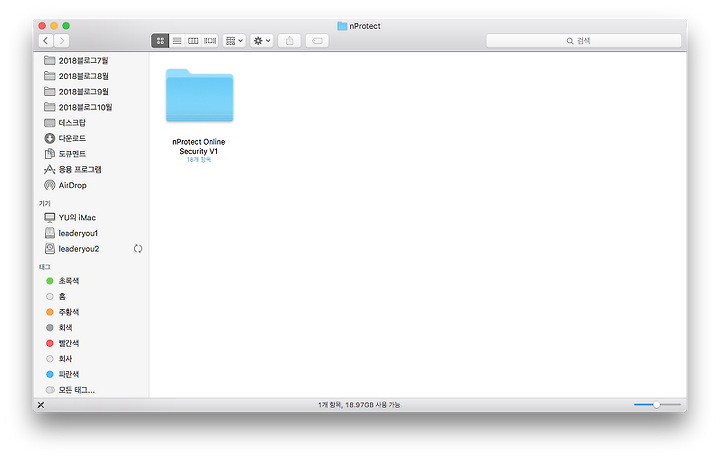Open AirDrop from the sidebar

(92, 185)
